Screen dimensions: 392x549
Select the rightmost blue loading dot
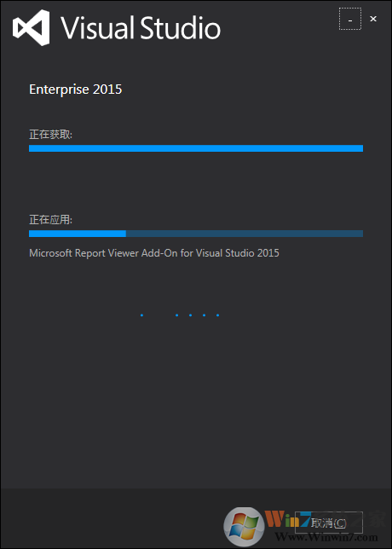click(217, 315)
